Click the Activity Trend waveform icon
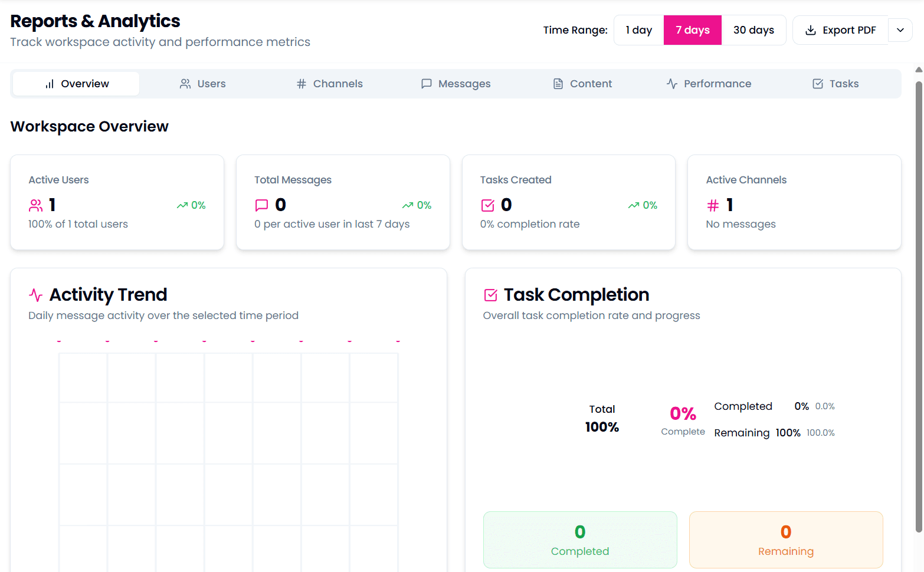Screen dimensions: 924x572 pos(36,294)
